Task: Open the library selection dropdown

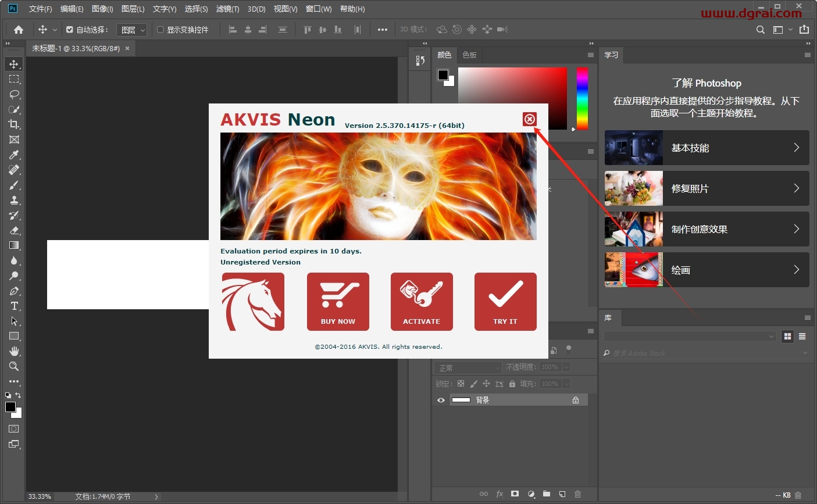Action: [x=690, y=337]
